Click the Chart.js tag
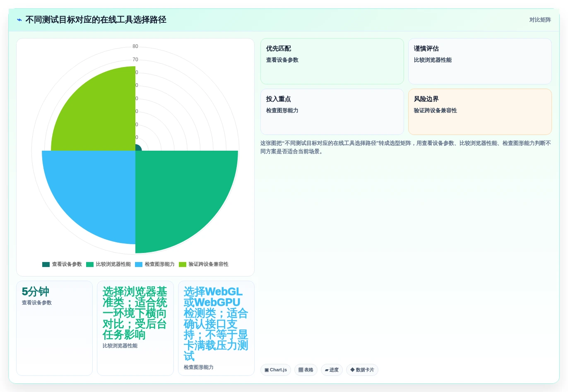Image resolution: width=568 pixels, height=392 pixels. (276, 370)
